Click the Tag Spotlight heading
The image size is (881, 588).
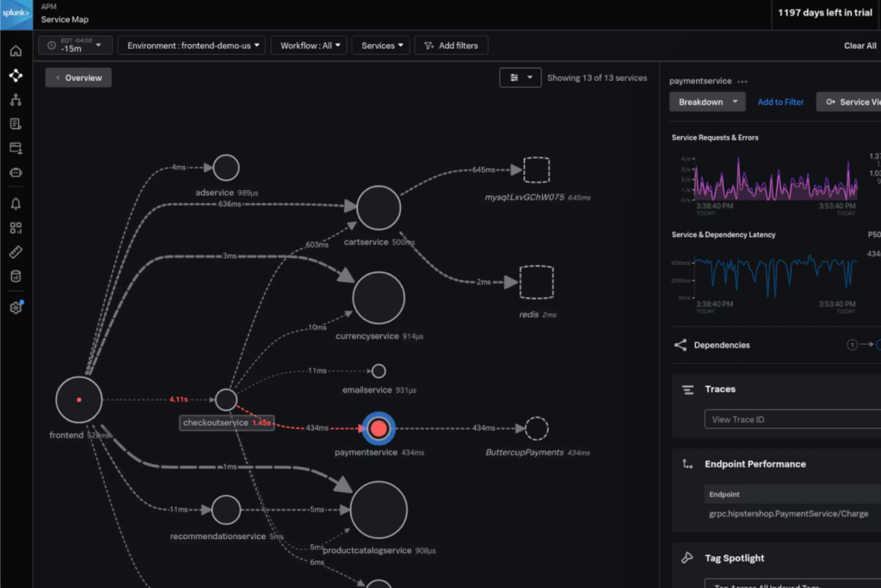pos(735,558)
